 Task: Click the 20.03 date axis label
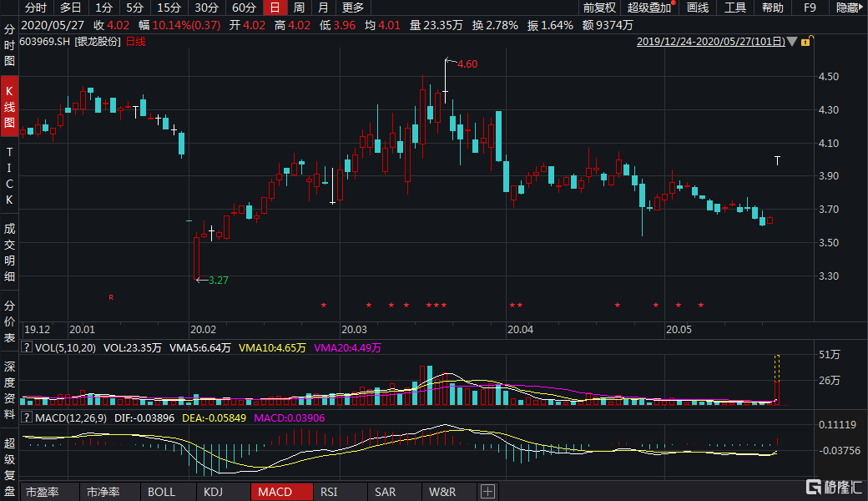(354, 329)
